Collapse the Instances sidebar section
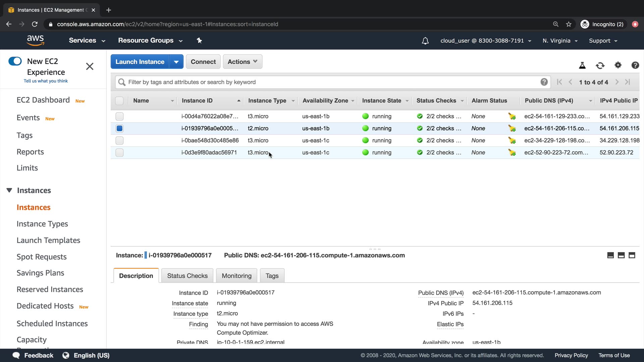 point(9,190)
